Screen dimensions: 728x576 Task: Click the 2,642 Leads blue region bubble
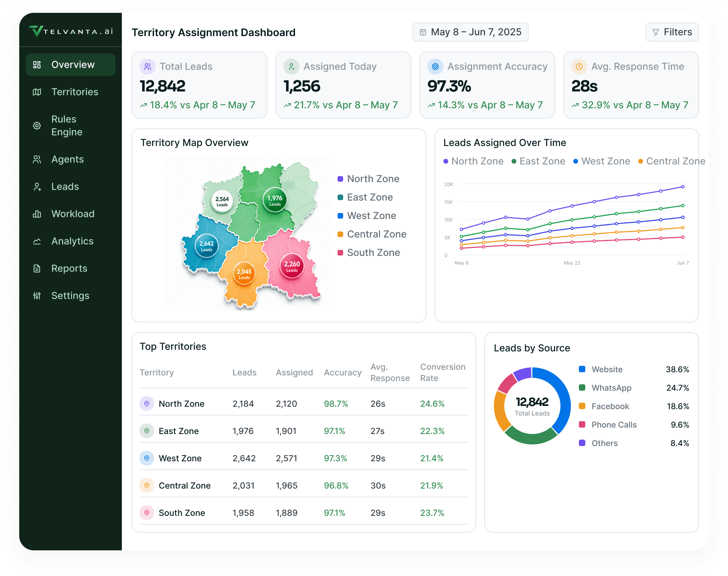[x=206, y=245]
